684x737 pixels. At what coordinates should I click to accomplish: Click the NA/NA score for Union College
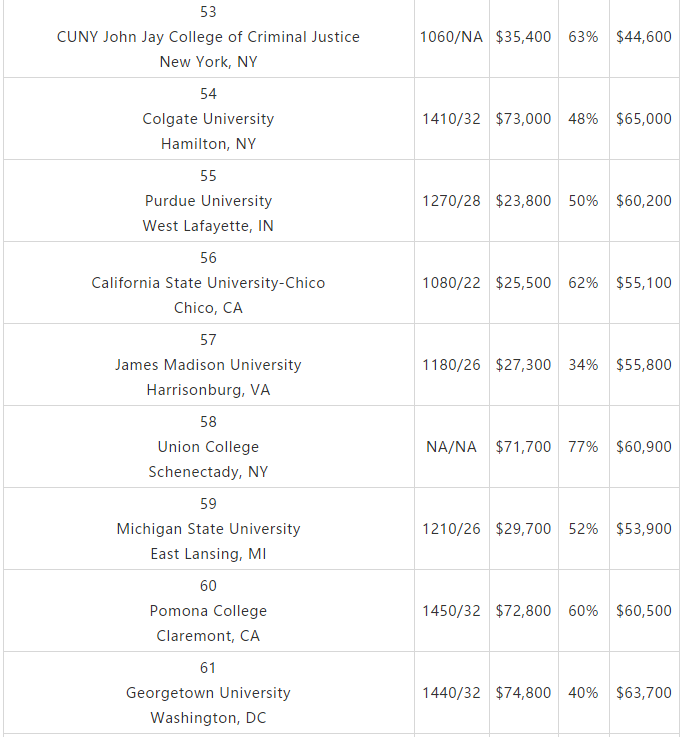(451, 447)
